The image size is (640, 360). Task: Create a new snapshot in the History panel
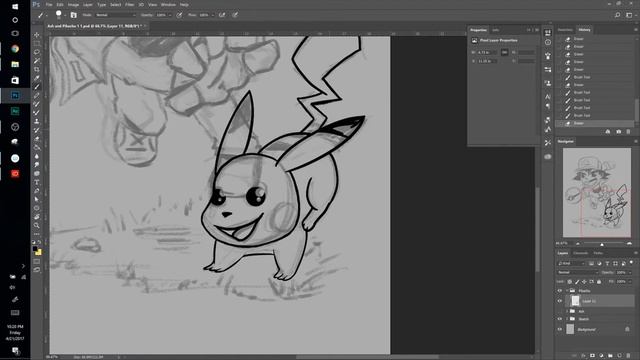point(618,131)
